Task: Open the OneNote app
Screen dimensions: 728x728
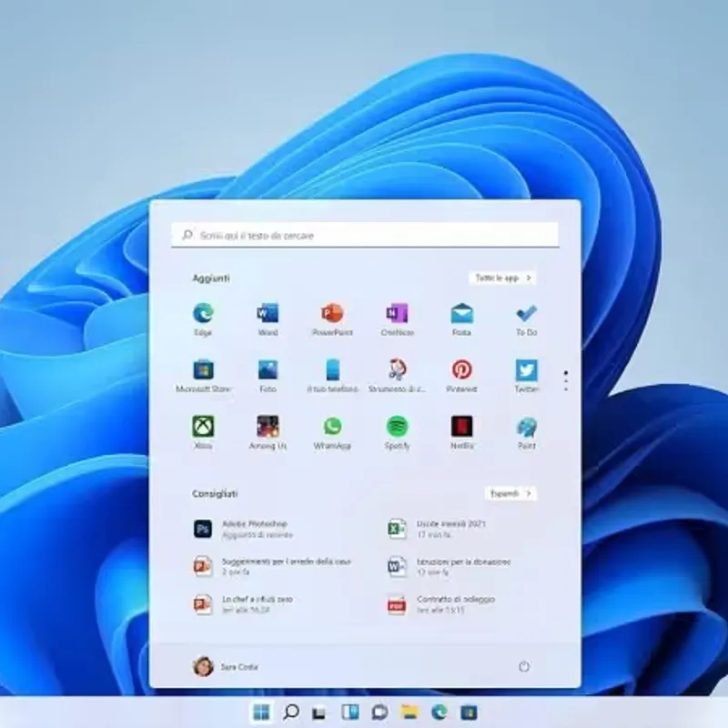Action: [397, 318]
